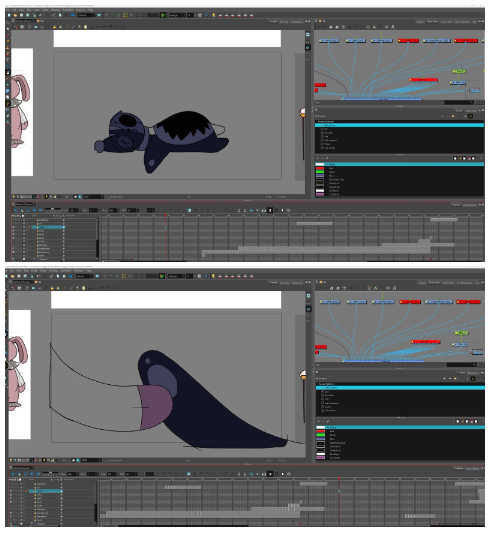The height and width of the screenshot is (540, 495).
Task: Click the timeline play button in upper window
Action: pyautogui.click(x=16, y=210)
